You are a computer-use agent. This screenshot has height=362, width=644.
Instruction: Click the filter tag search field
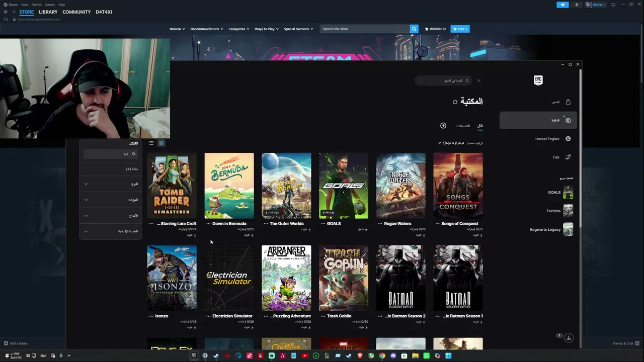point(111,154)
